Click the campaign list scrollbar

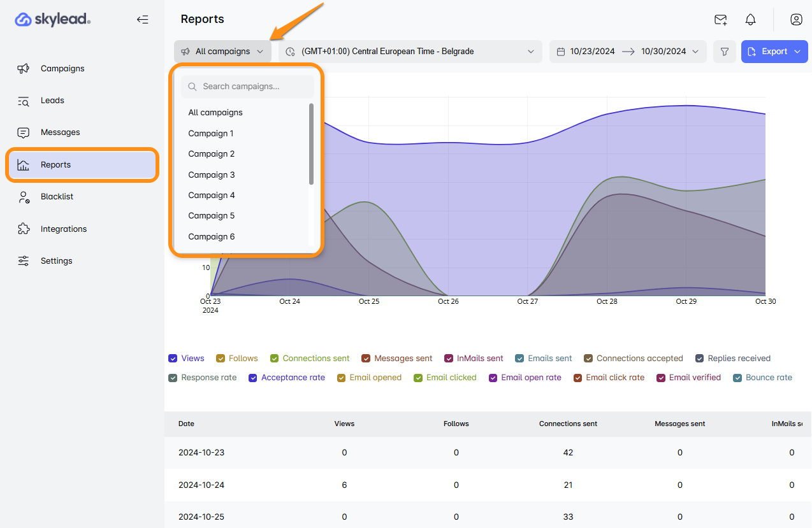pyautogui.click(x=311, y=144)
